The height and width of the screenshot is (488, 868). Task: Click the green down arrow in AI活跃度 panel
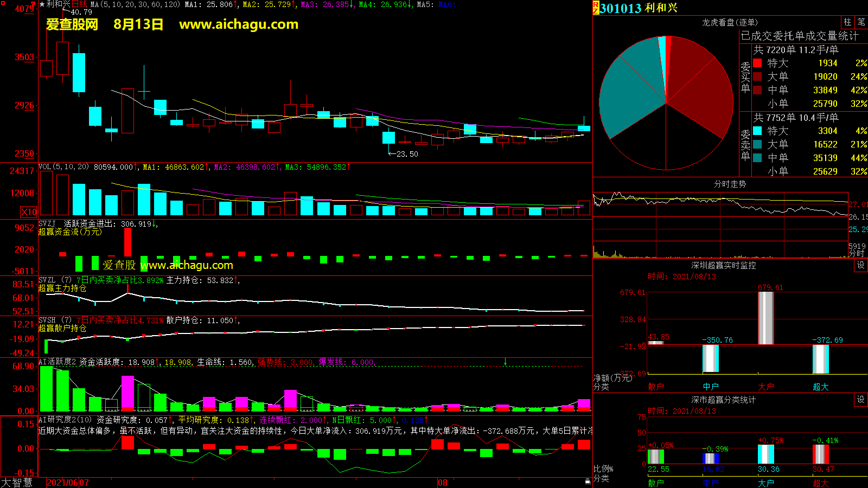coord(505,362)
